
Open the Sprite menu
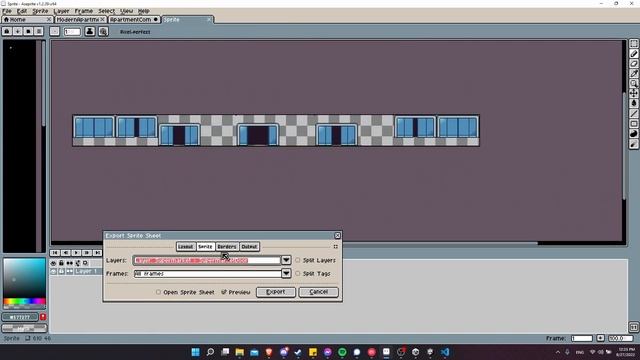[x=40, y=11]
